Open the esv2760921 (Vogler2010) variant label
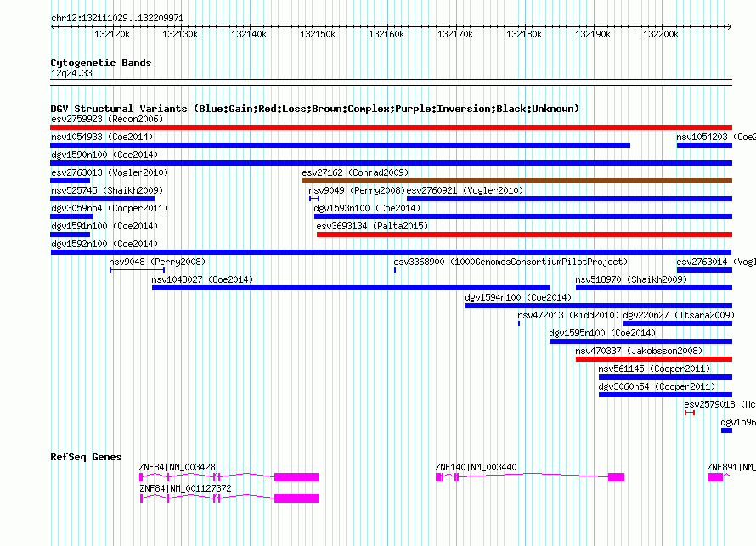The image size is (756, 546). coord(465,190)
